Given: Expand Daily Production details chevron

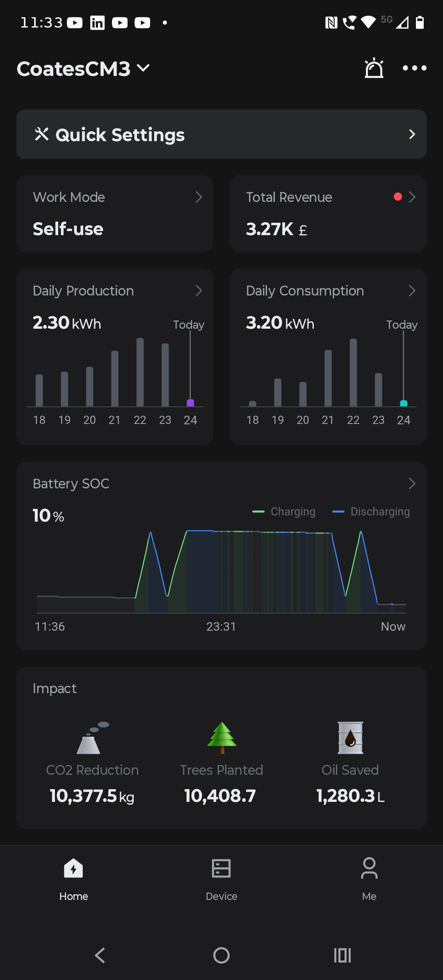Looking at the screenshot, I should pyautogui.click(x=199, y=291).
